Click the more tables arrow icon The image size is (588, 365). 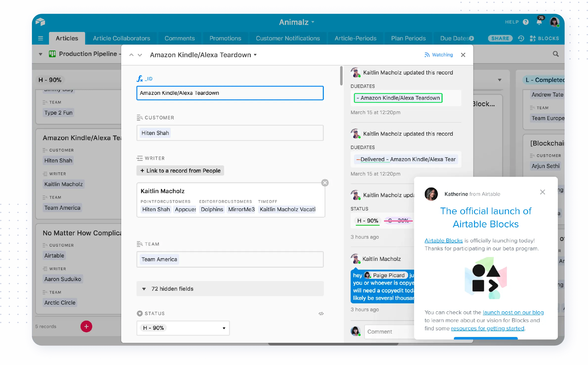coord(471,38)
